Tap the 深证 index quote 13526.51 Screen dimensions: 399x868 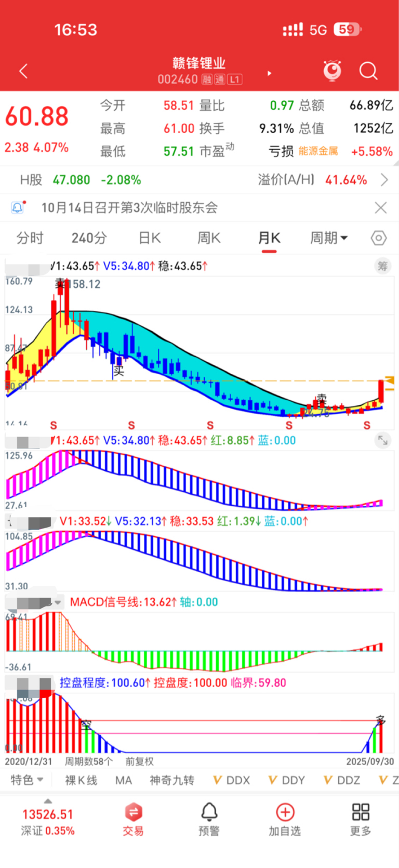coord(48,814)
